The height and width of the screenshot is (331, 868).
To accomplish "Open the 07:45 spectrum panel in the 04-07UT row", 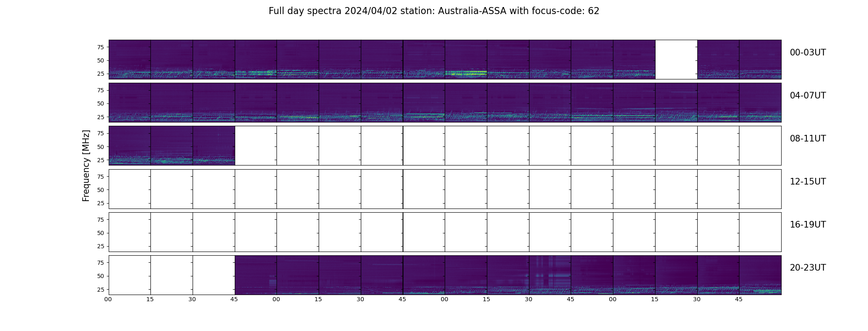I will (x=760, y=103).
